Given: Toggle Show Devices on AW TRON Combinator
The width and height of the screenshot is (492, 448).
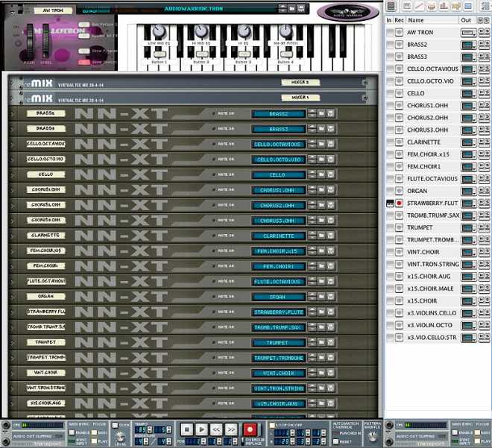Looking at the screenshot, I should (84, 62).
